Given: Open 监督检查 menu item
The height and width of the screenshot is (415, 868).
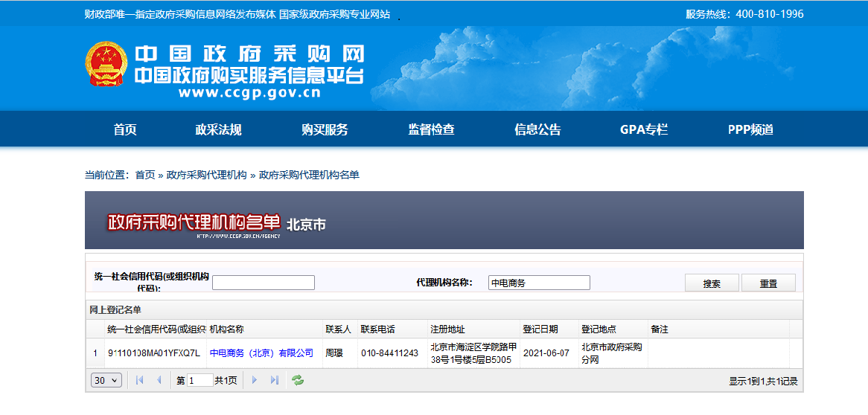Looking at the screenshot, I should coord(431,129).
